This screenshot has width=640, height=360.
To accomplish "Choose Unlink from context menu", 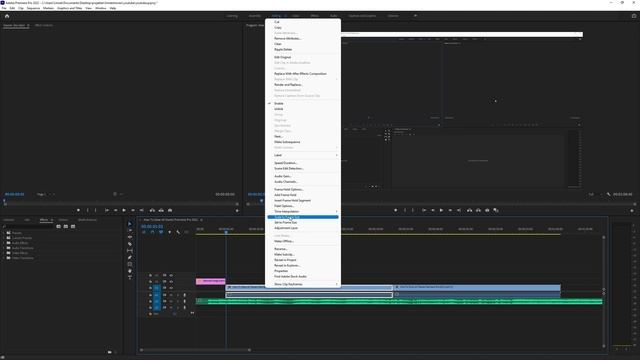I will tap(303, 109).
